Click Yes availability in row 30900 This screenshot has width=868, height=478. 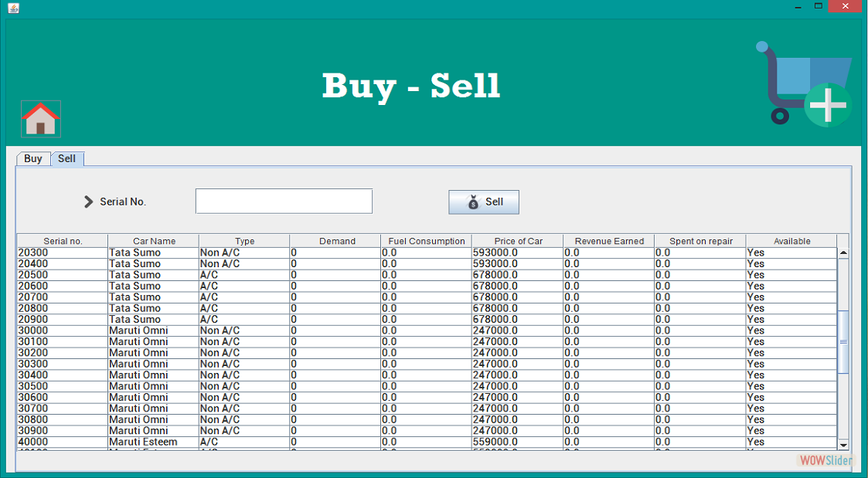[x=791, y=430]
